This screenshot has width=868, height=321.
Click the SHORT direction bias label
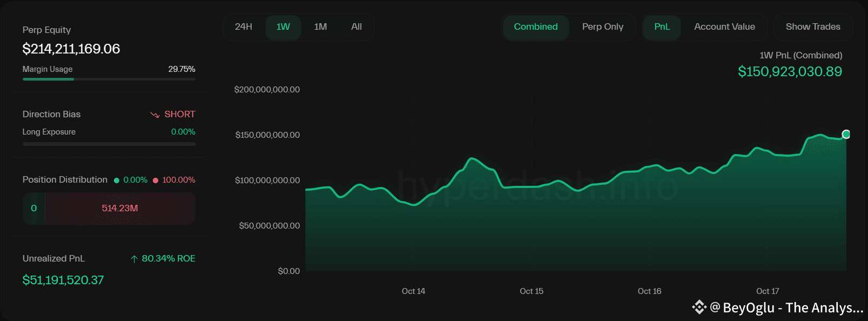pyautogui.click(x=180, y=114)
